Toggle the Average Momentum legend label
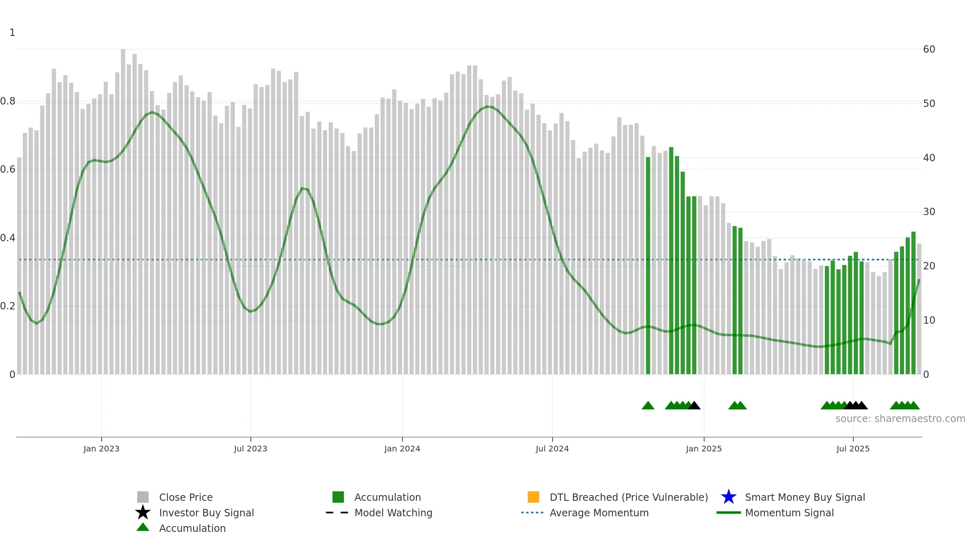This screenshot has height=551, width=980. (599, 513)
